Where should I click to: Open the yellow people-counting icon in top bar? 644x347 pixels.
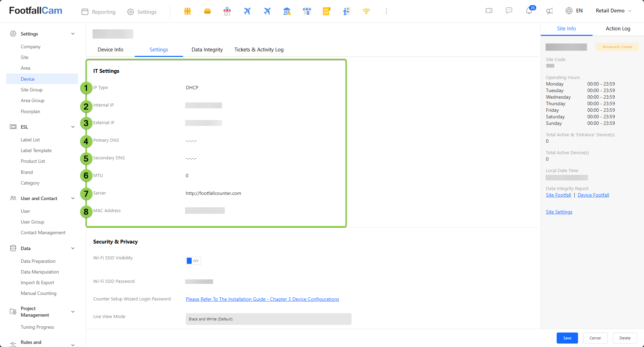pyautogui.click(x=188, y=11)
